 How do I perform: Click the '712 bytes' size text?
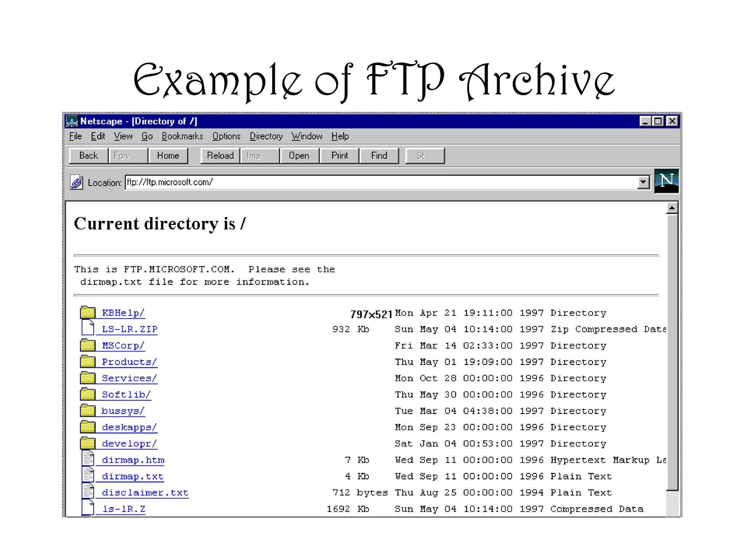coord(360,493)
